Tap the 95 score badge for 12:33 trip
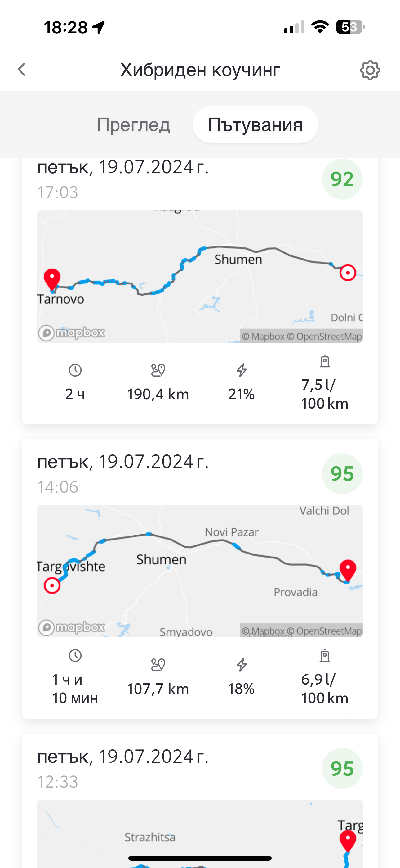This screenshot has height=868, width=400. tap(342, 768)
